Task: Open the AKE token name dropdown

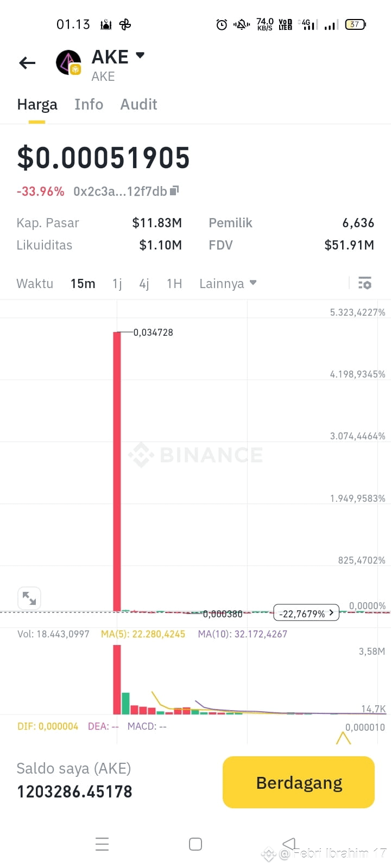Action: point(140,55)
